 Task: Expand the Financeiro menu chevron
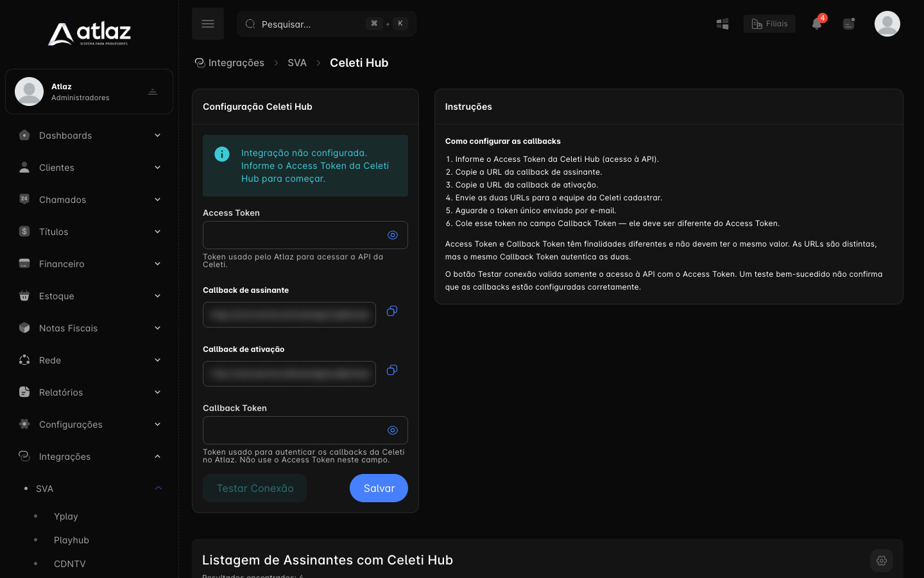(x=157, y=263)
